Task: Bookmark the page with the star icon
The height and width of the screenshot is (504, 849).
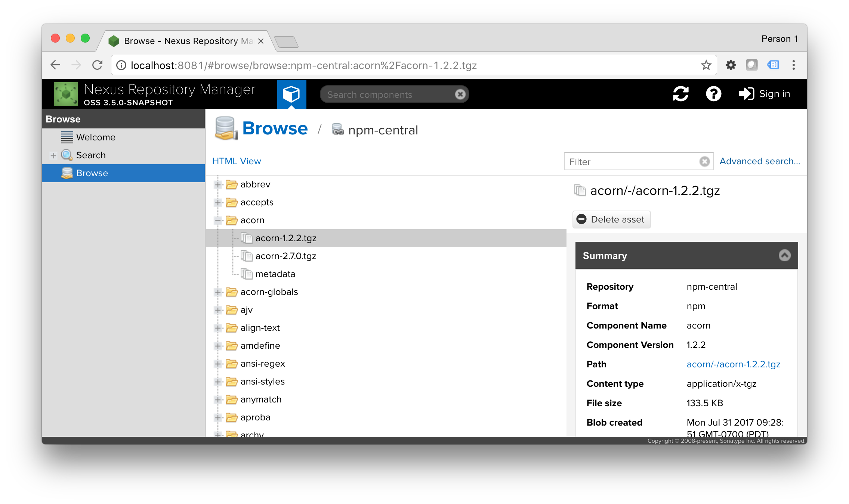Action: (706, 65)
